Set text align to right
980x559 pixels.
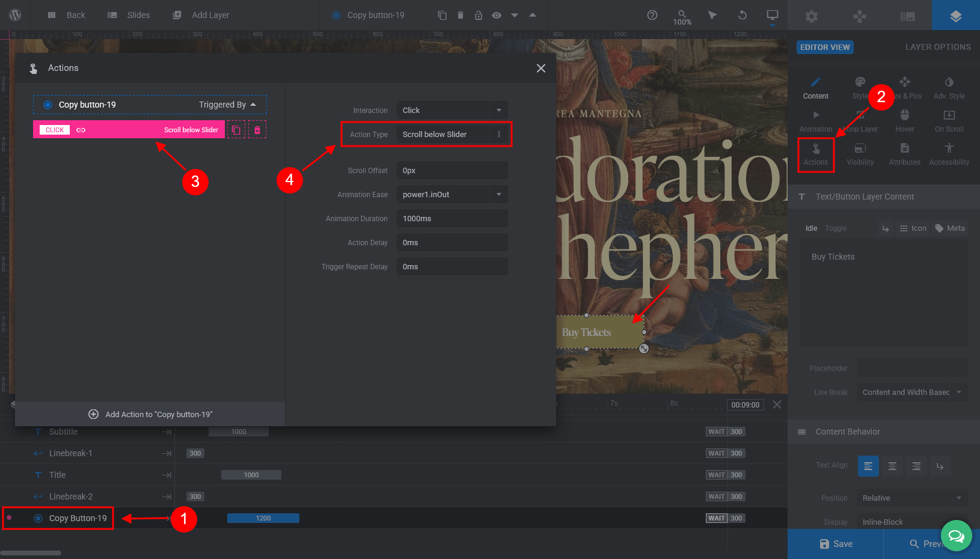[x=916, y=466]
